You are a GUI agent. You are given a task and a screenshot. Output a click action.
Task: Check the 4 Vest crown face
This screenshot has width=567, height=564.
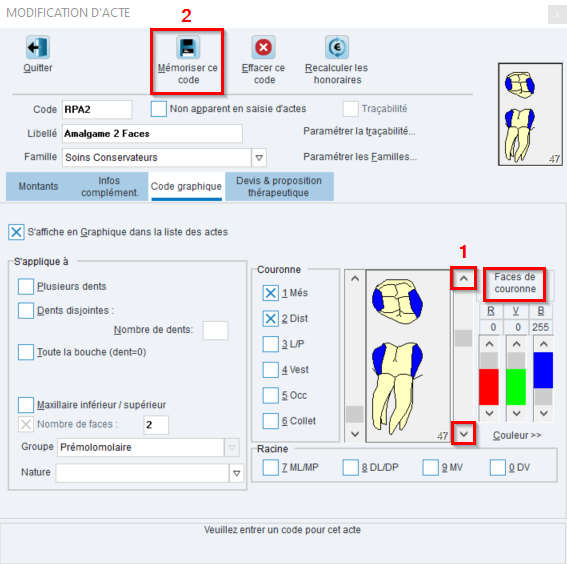pyautogui.click(x=270, y=370)
